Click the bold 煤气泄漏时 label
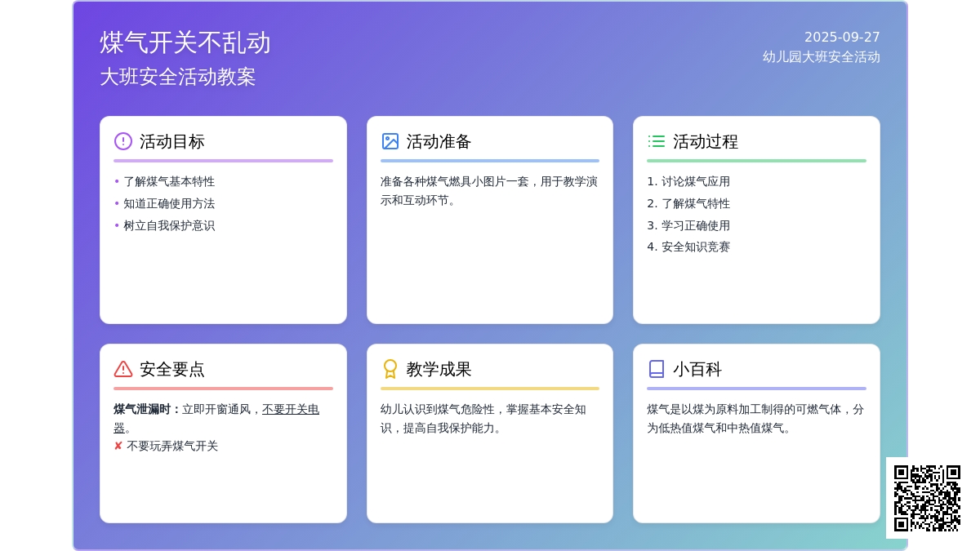The width and height of the screenshot is (980, 551). 147,409
